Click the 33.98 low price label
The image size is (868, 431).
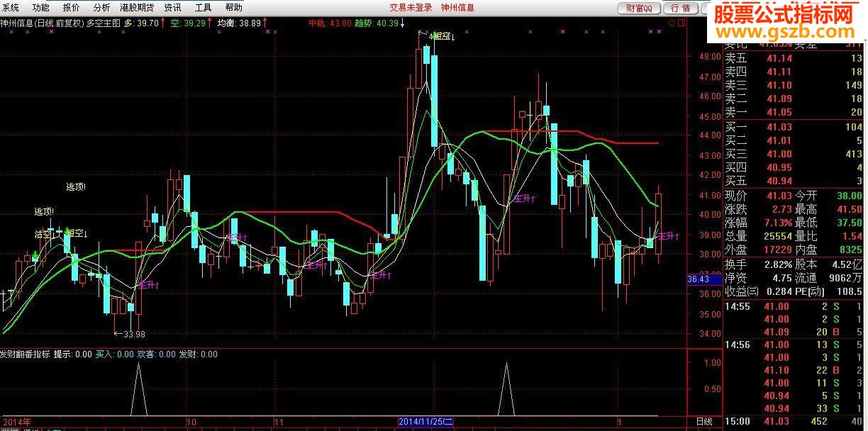pyautogui.click(x=134, y=335)
